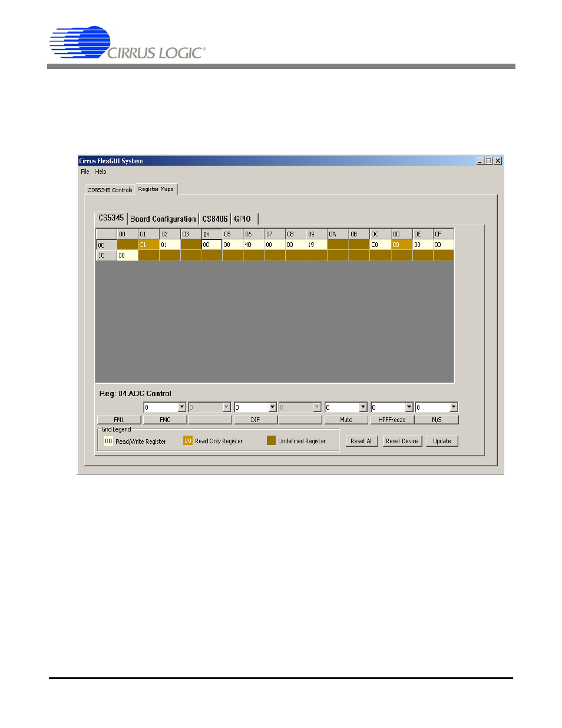Close the Cirrus FlexGUI System window

[498, 161]
